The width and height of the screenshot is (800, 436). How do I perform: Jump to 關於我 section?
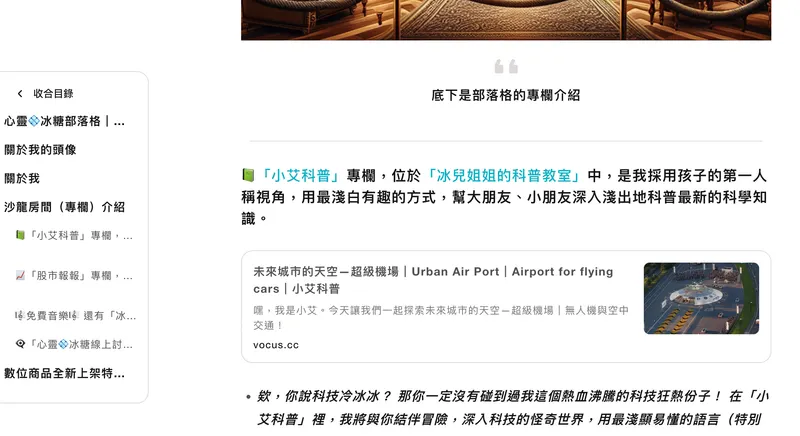tap(22, 178)
